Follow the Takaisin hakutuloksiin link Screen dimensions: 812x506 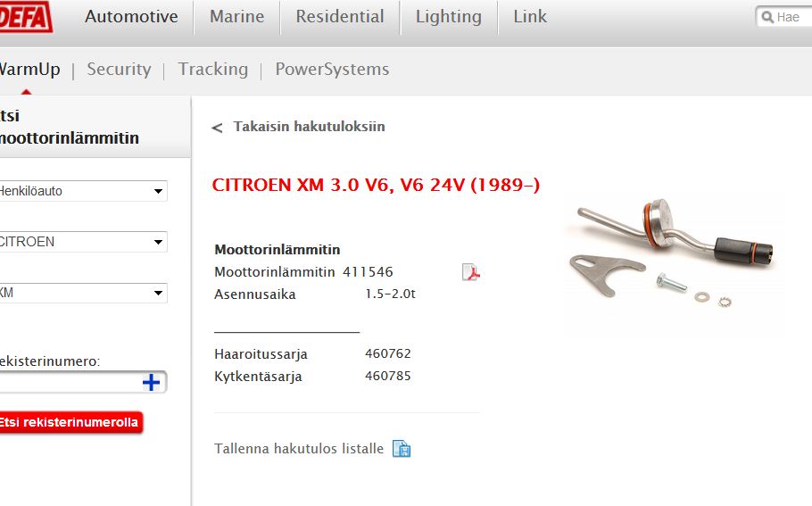click(309, 127)
